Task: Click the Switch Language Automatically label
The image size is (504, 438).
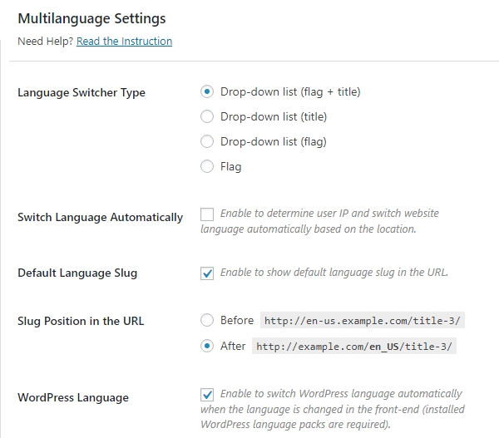Action: tap(101, 217)
